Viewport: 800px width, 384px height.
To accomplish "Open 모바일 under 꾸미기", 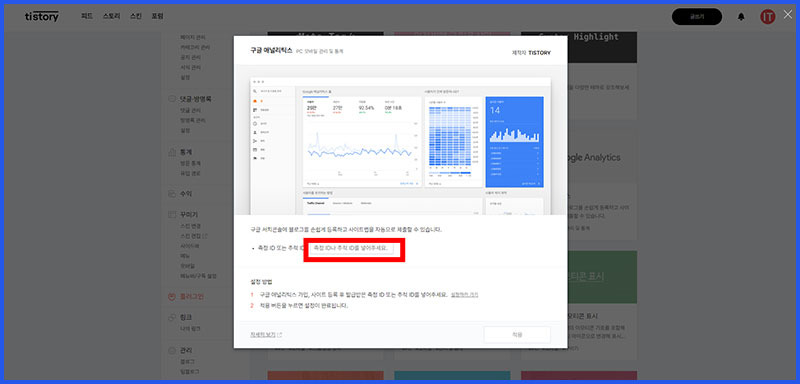I will coord(187,266).
